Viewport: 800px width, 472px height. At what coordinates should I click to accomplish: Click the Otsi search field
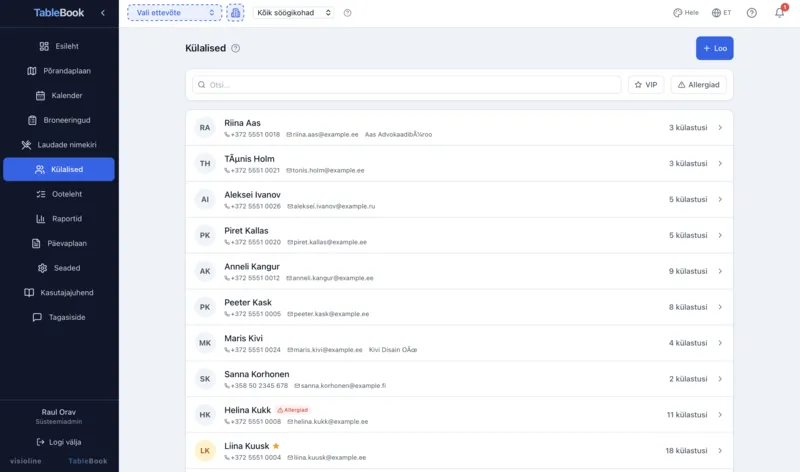pos(410,85)
